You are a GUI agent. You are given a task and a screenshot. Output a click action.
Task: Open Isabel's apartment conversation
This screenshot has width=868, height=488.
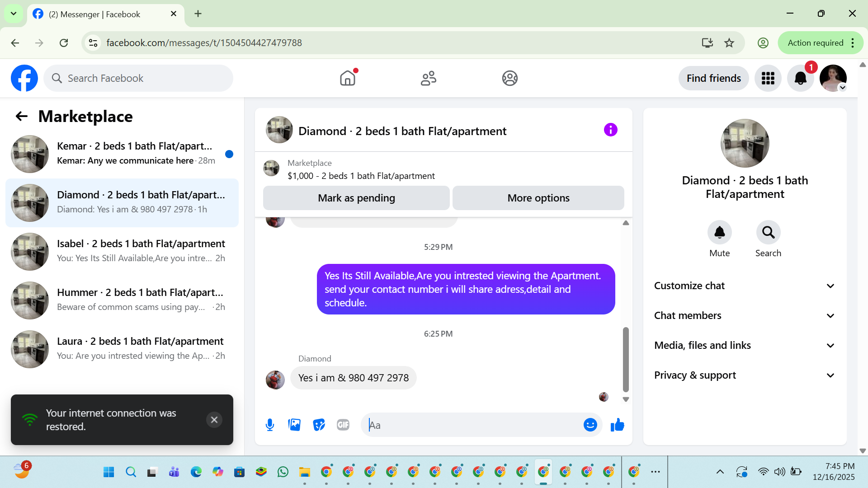click(122, 251)
